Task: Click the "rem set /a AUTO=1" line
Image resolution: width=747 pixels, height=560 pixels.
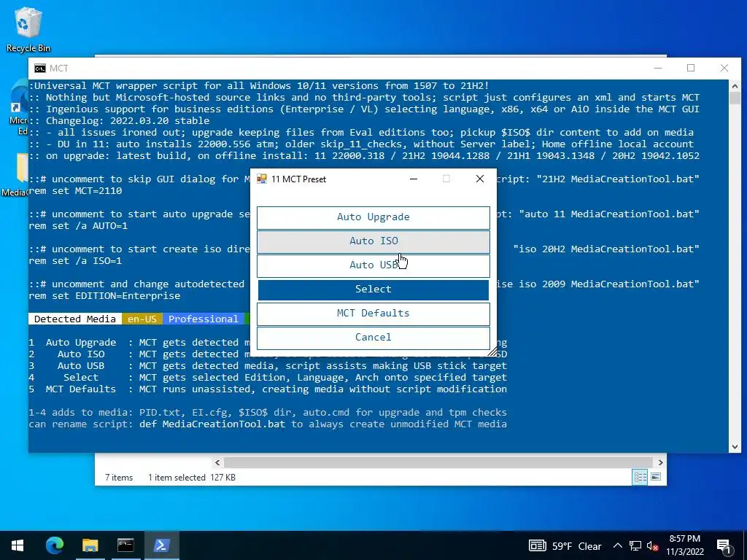Action: coord(78,226)
